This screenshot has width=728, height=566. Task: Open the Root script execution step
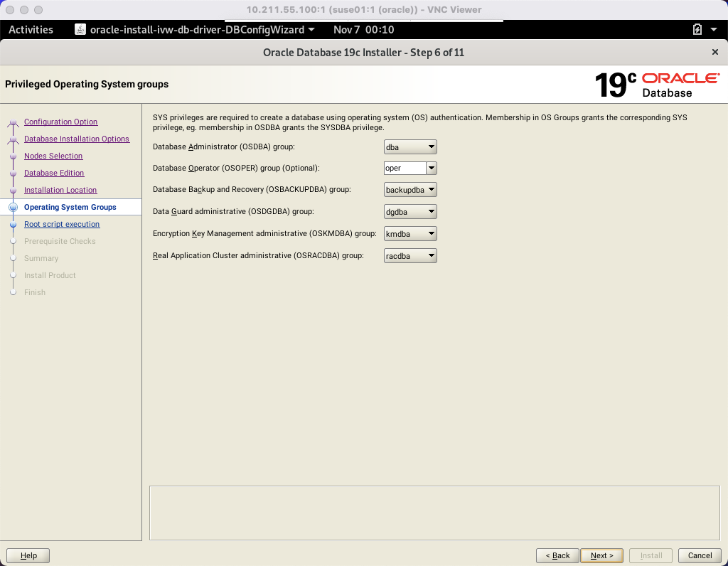[62, 224]
